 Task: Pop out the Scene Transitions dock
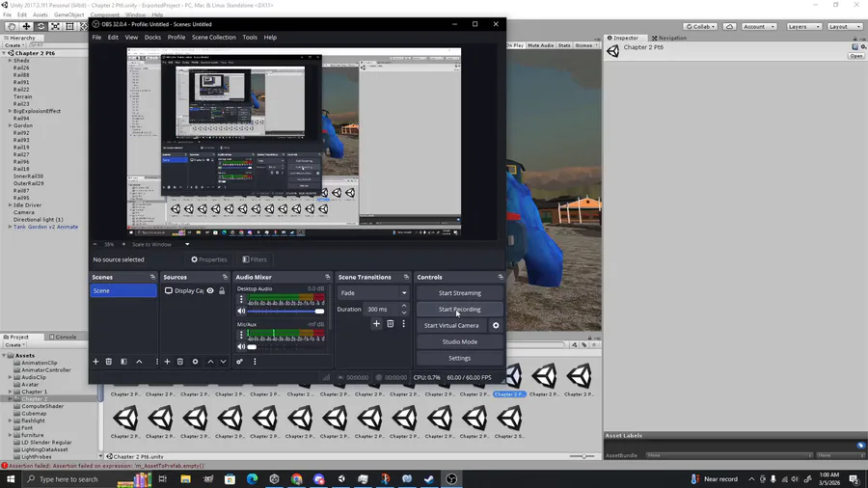(x=406, y=277)
